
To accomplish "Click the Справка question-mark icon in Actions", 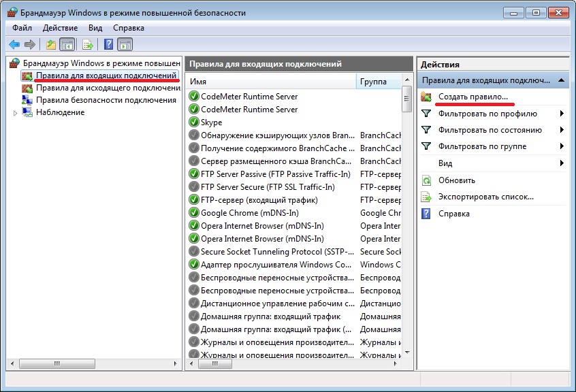I will (426, 214).
